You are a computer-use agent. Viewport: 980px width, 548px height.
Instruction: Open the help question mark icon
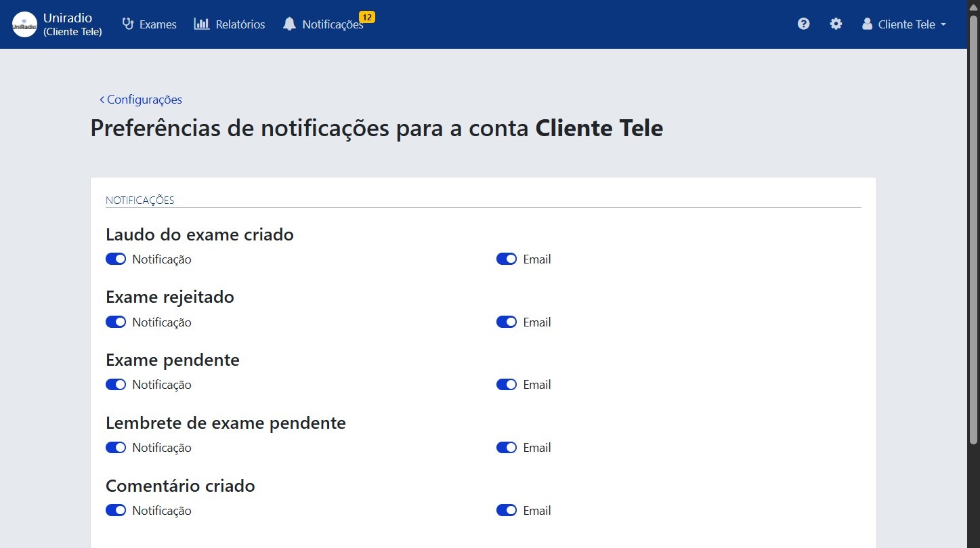803,24
